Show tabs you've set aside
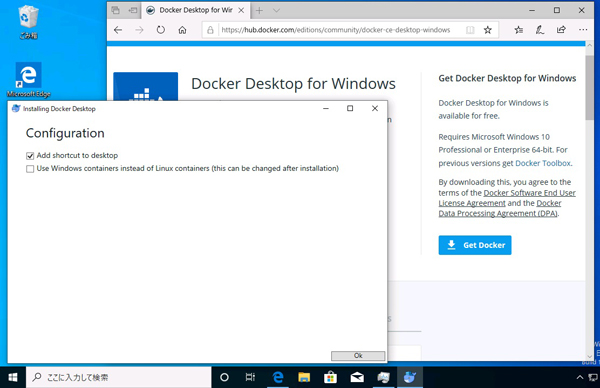600x388 pixels. coord(115,10)
